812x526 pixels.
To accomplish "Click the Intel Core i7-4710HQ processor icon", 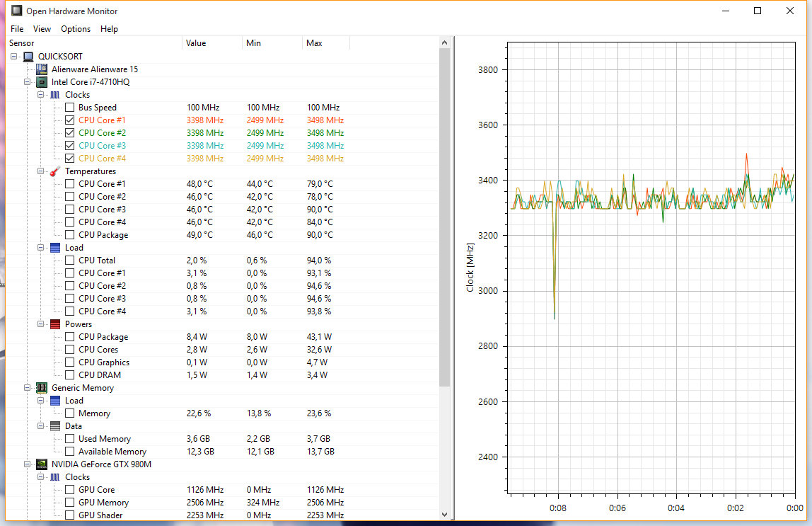I will click(42, 82).
